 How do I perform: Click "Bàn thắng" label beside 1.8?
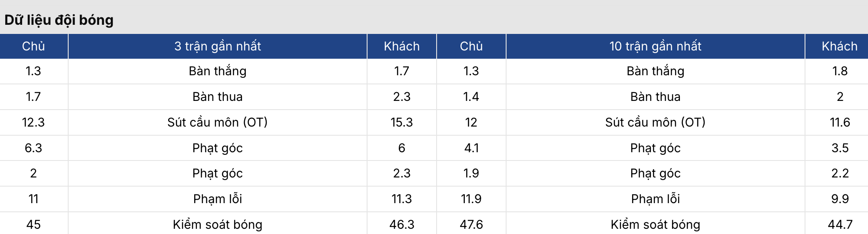click(x=655, y=71)
